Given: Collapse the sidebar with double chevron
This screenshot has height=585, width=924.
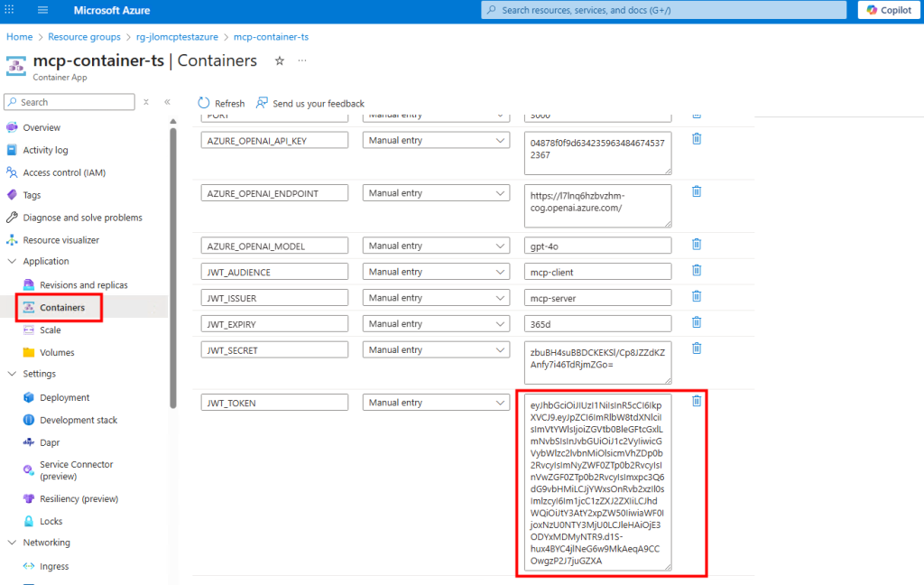Looking at the screenshot, I should (x=167, y=102).
